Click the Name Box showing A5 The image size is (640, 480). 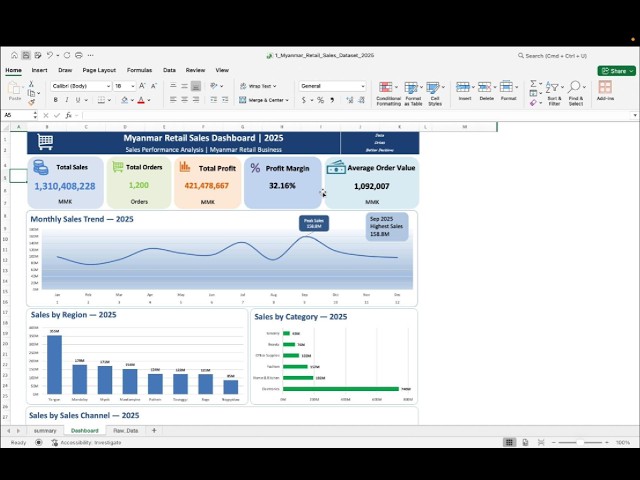17,116
